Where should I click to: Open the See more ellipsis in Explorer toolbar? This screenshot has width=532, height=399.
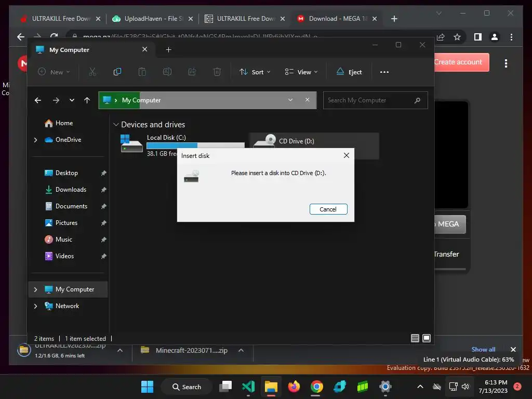(x=384, y=72)
